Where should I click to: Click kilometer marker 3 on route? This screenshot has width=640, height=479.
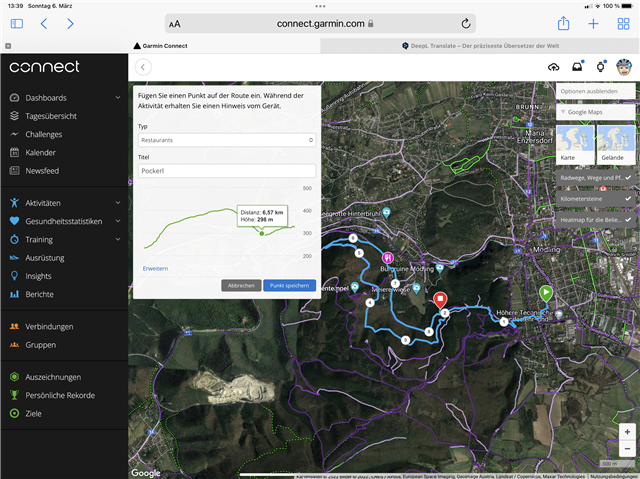pos(405,340)
